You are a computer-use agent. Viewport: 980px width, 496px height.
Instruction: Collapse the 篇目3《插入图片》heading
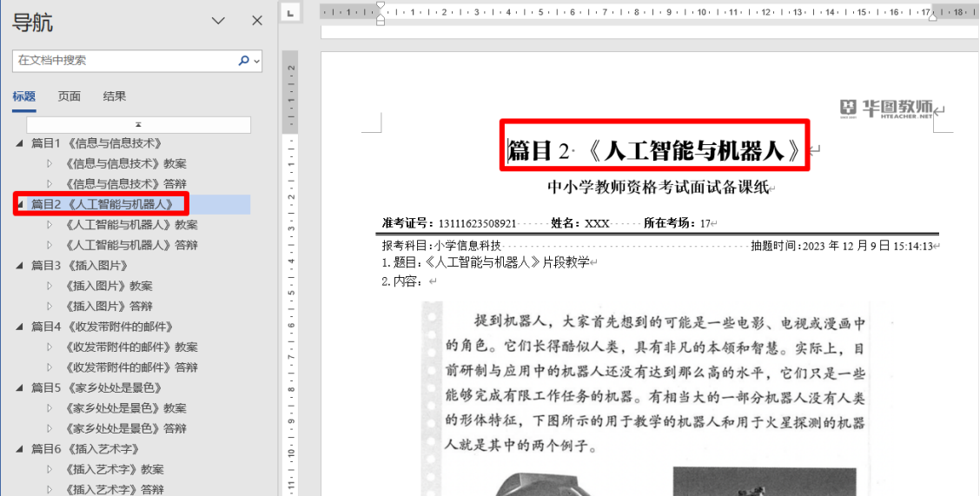(x=20, y=266)
